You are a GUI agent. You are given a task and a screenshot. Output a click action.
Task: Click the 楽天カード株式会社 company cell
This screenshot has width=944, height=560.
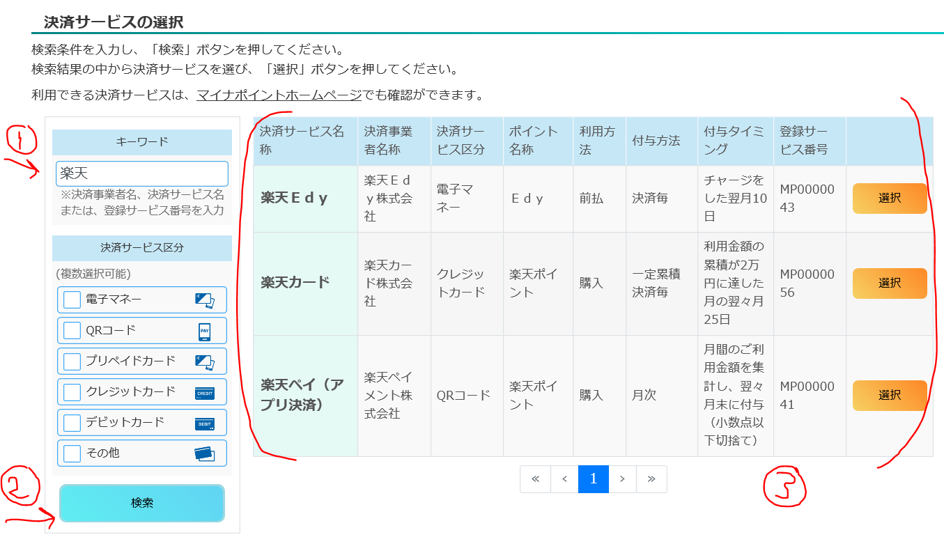tap(394, 283)
